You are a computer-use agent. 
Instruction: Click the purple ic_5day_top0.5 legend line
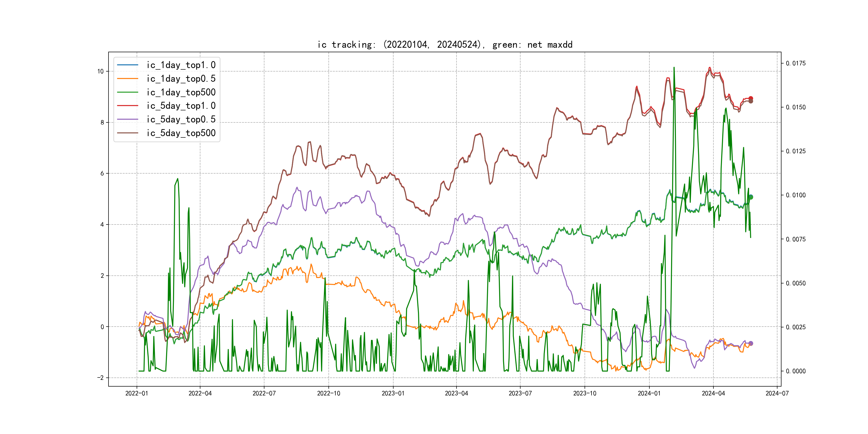pos(127,119)
